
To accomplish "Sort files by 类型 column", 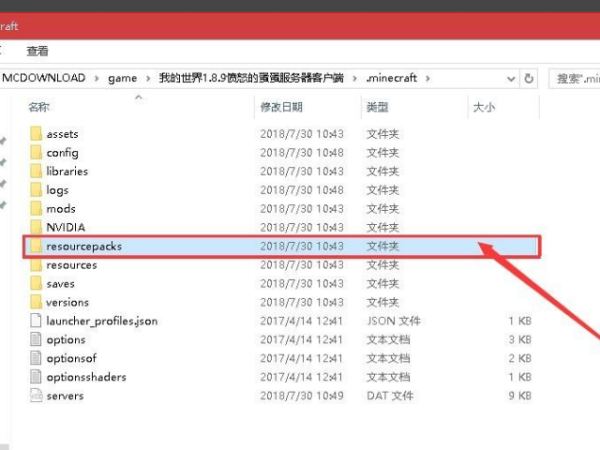I will [x=377, y=107].
